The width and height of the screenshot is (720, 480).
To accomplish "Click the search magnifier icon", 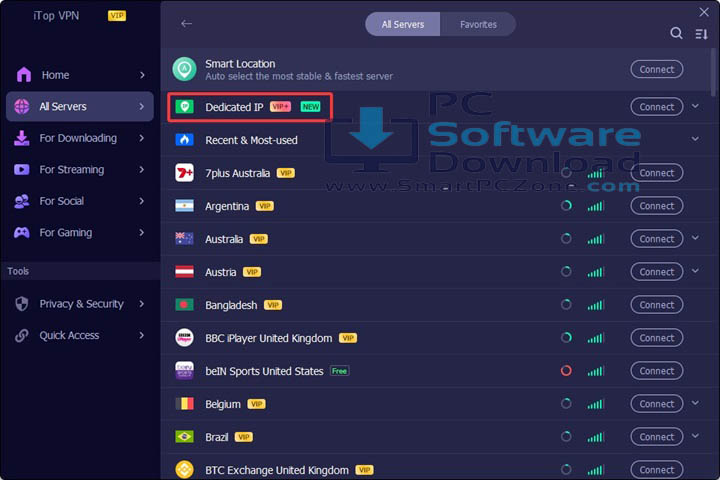I will [676, 33].
